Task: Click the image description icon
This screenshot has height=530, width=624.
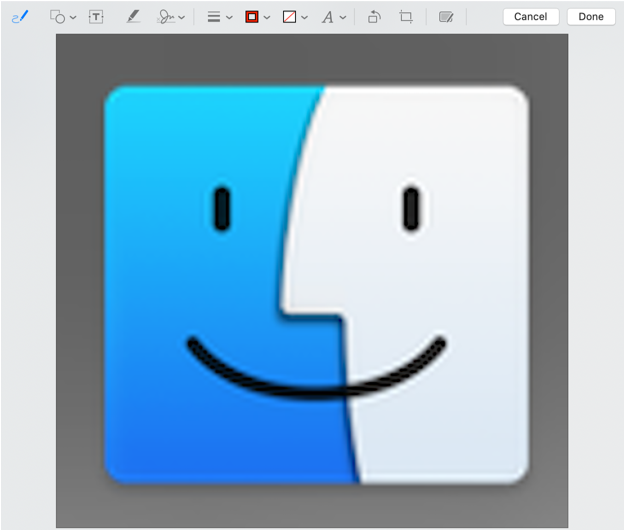Action: click(x=446, y=17)
